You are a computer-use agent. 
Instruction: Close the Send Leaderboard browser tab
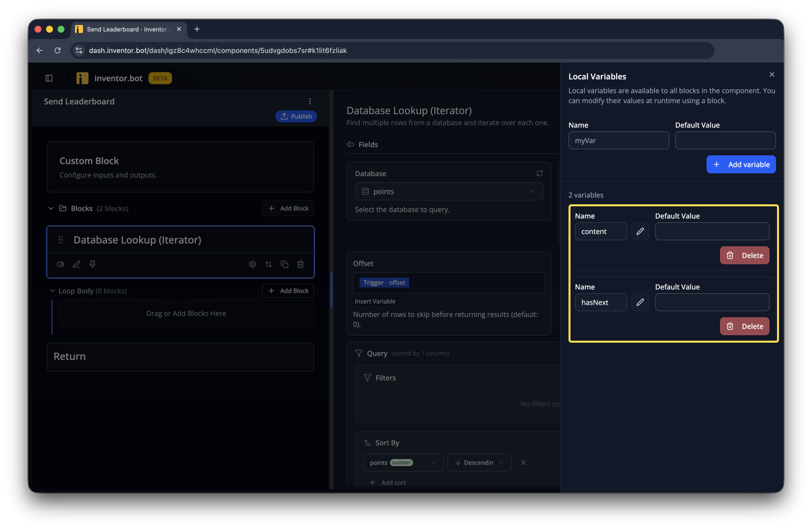coord(179,29)
